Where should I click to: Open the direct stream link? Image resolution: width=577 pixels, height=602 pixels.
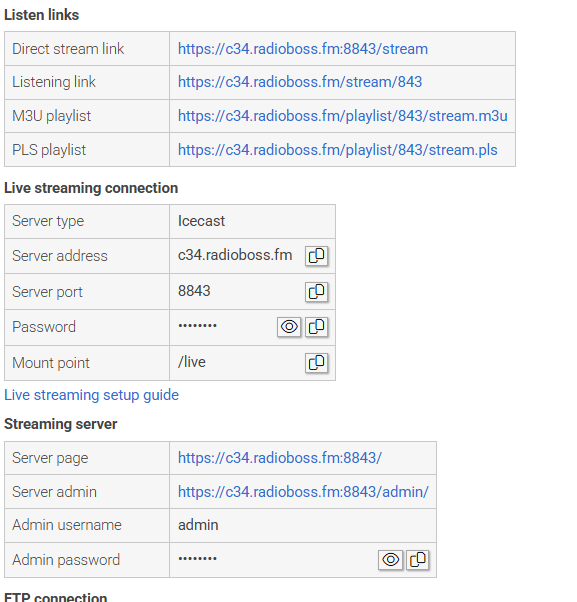pos(303,49)
